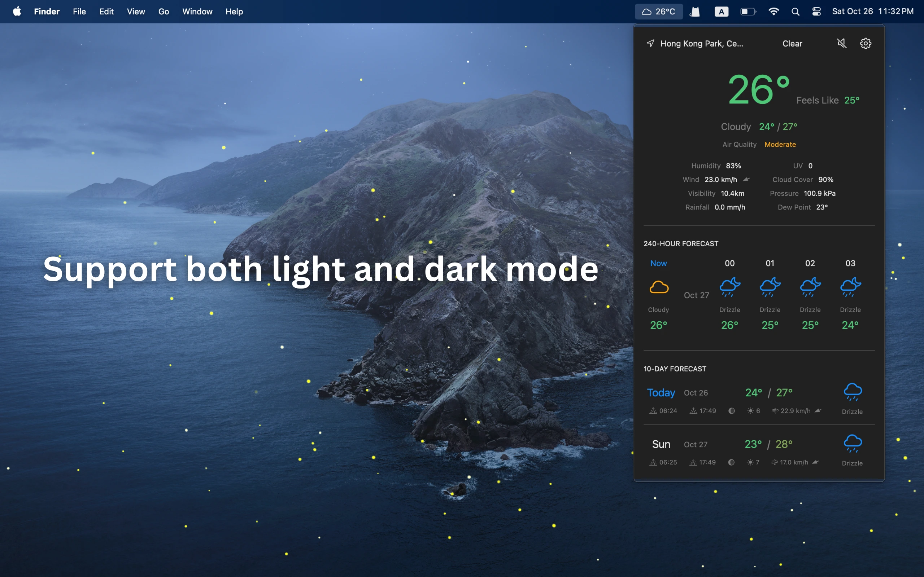Image resolution: width=924 pixels, height=577 pixels.
Task: Open Spotlight search magnifier icon
Action: [796, 12]
